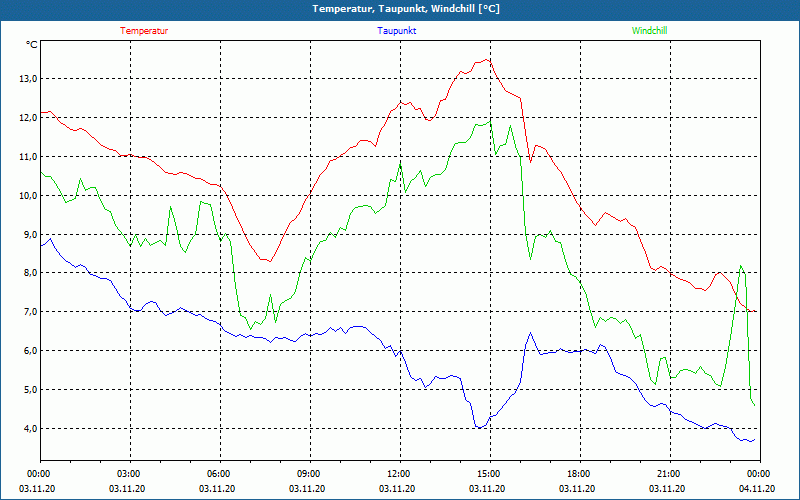This screenshot has height=500, width=800.
Task: Click the 11,0 y-axis value
Action: point(28,157)
